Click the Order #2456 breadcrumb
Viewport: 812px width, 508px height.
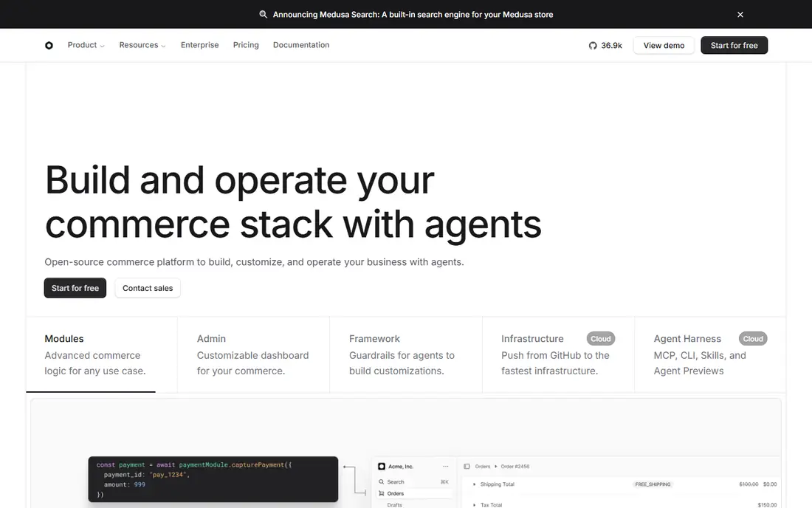515,466
